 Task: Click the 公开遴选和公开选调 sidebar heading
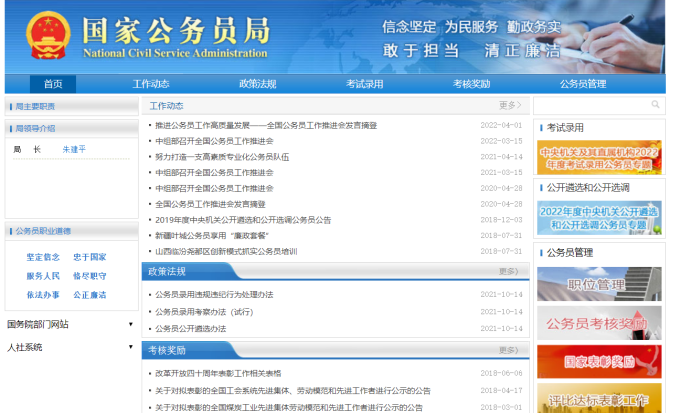pyautogui.click(x=588, y=188)
